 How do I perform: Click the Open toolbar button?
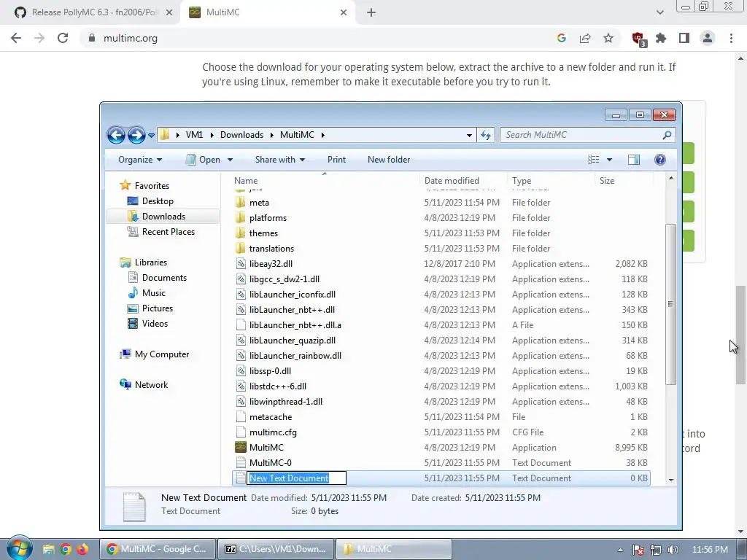pos(203,160)
